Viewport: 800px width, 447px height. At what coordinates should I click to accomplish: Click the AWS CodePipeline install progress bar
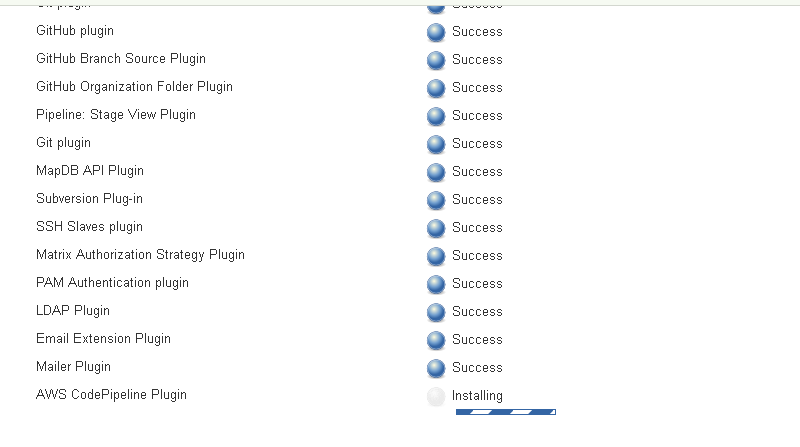tap(505, 411)
